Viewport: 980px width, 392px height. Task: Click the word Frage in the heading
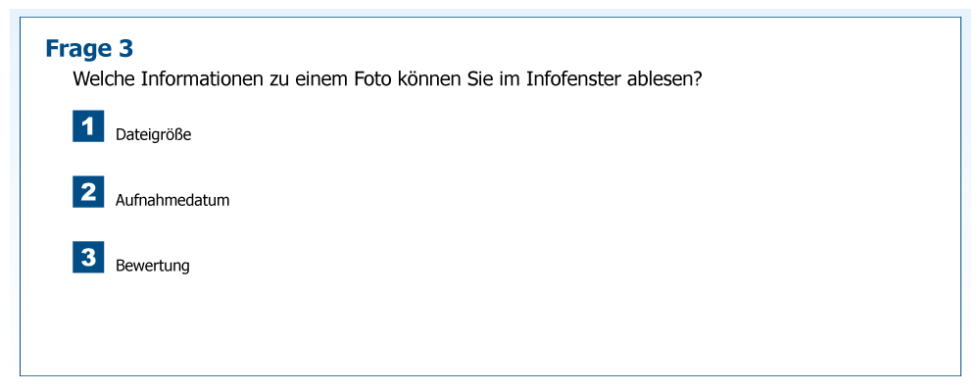tap(77, 49)
